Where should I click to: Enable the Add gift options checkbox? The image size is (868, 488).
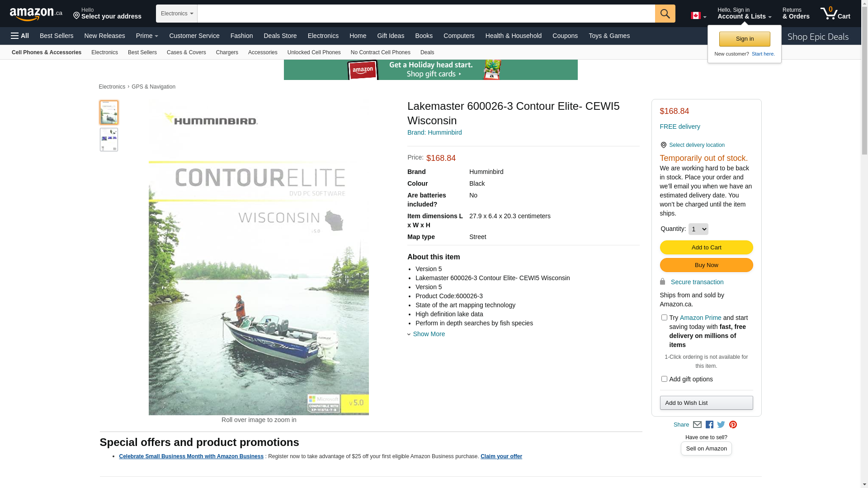click(664, 379)
